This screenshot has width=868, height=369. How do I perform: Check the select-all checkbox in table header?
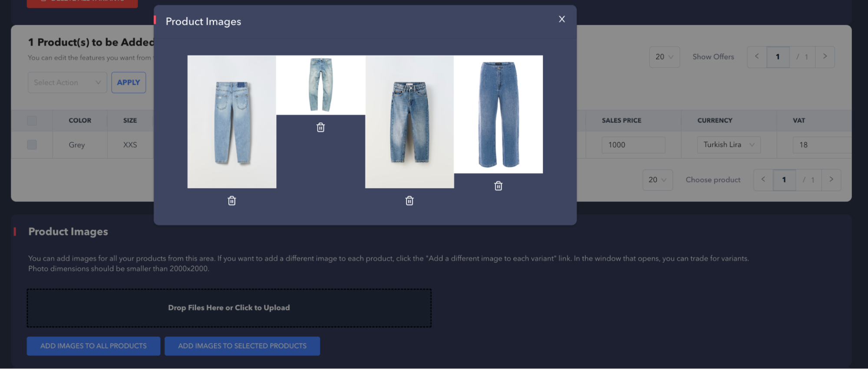click(x=32, y=121)
